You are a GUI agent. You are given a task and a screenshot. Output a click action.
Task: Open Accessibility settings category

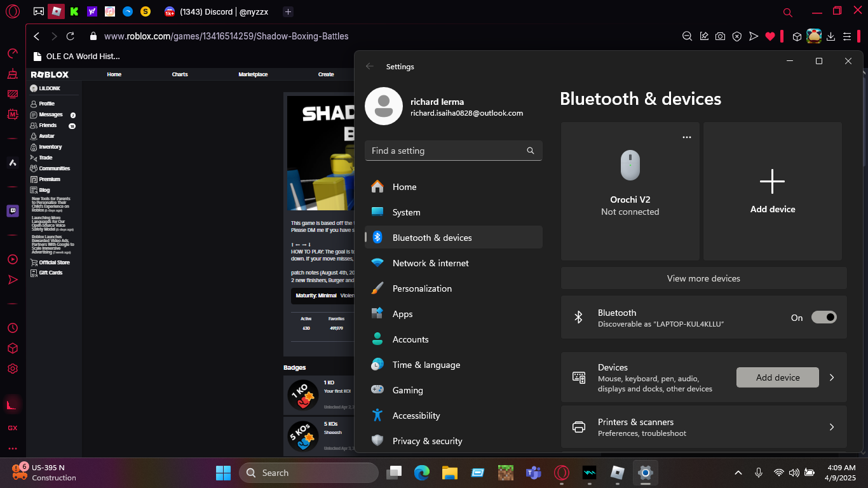click(x=454, y=416)
